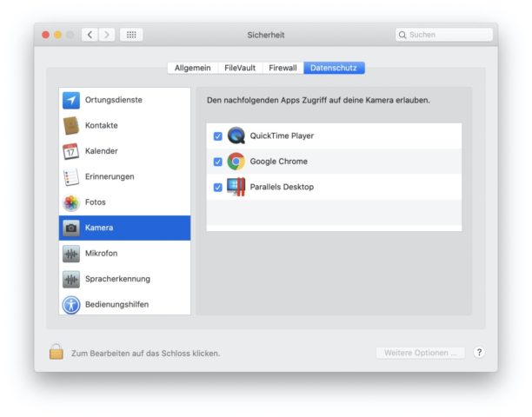Uncheck QuickTime Player camera access

[x=218, y=136]
